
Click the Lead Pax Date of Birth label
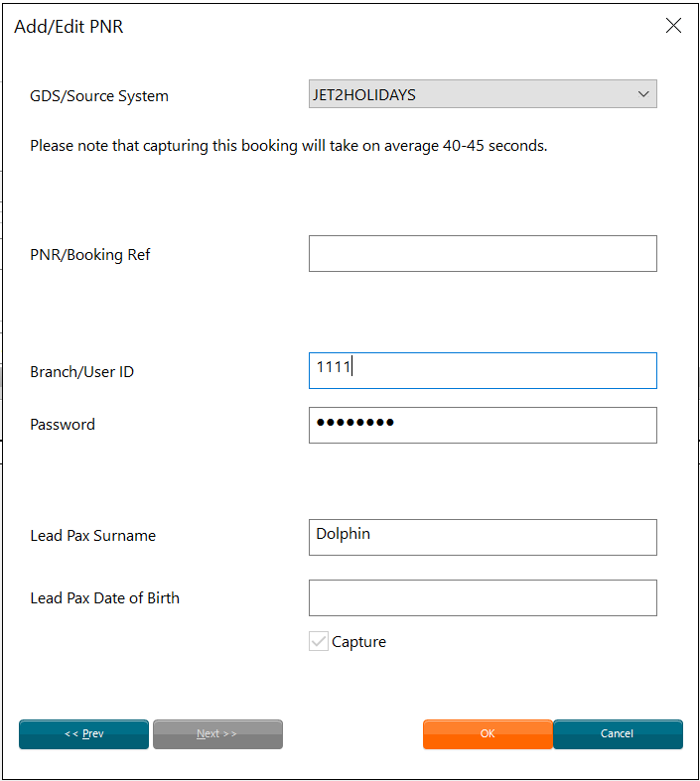[x=104, y=598]
